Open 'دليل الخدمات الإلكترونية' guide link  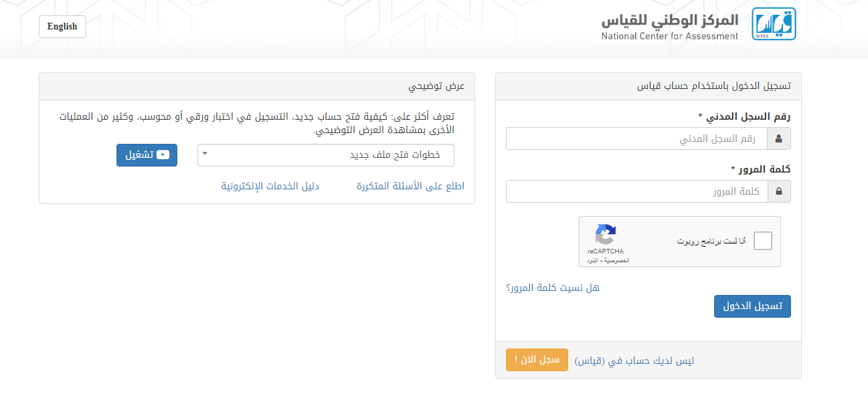270,186
